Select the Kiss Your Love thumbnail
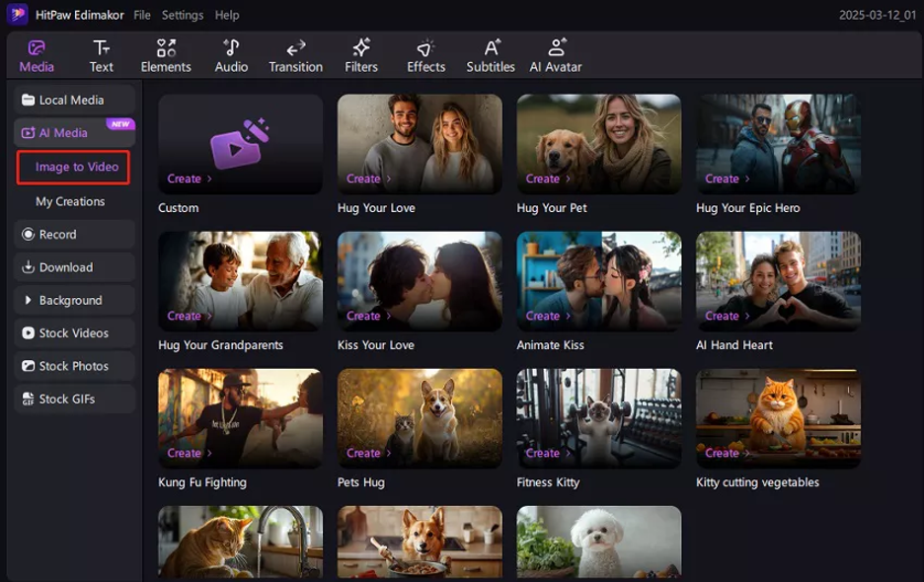The width and height of the screenshot is (924, 582). pyautogui.click(x=420, y=281)
